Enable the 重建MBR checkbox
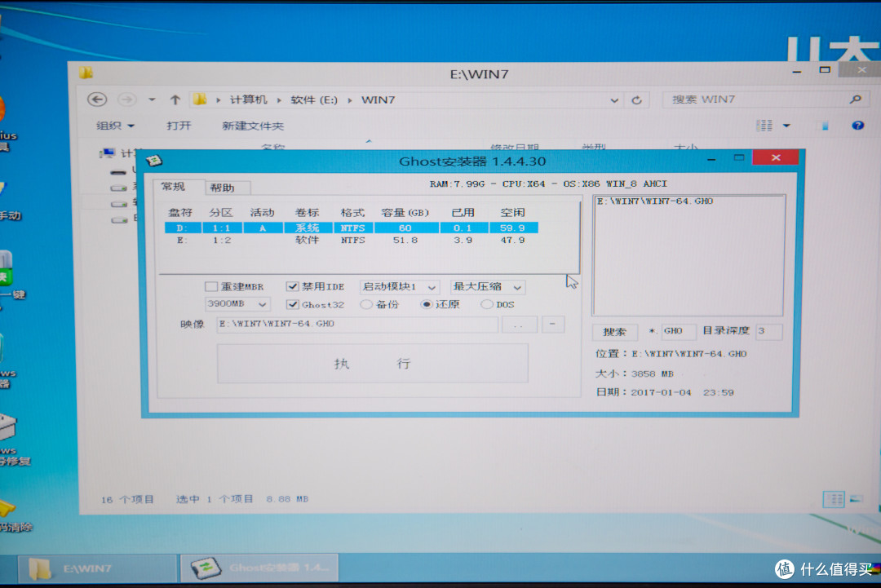 (x=210, y=286)
